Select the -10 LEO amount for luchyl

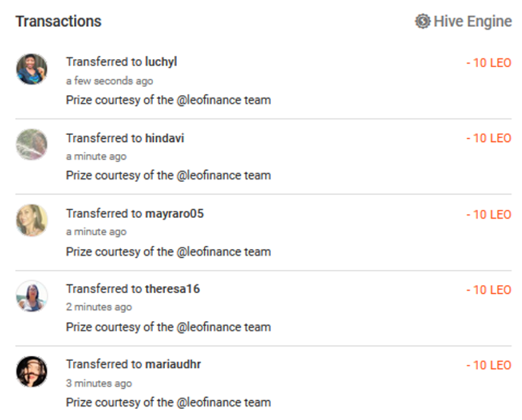(x=489, y=63)
